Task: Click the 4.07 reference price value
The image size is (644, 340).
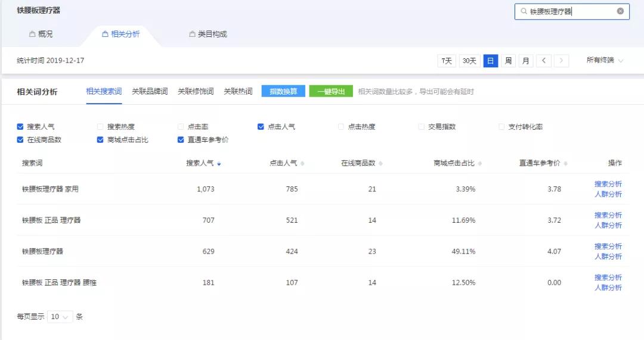Action: pos(554,251)
